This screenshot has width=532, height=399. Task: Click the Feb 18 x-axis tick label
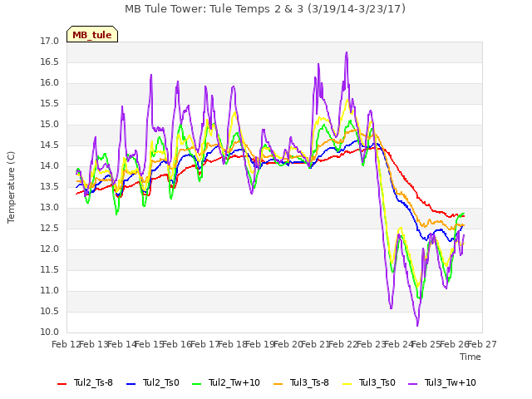coord(233,345)
